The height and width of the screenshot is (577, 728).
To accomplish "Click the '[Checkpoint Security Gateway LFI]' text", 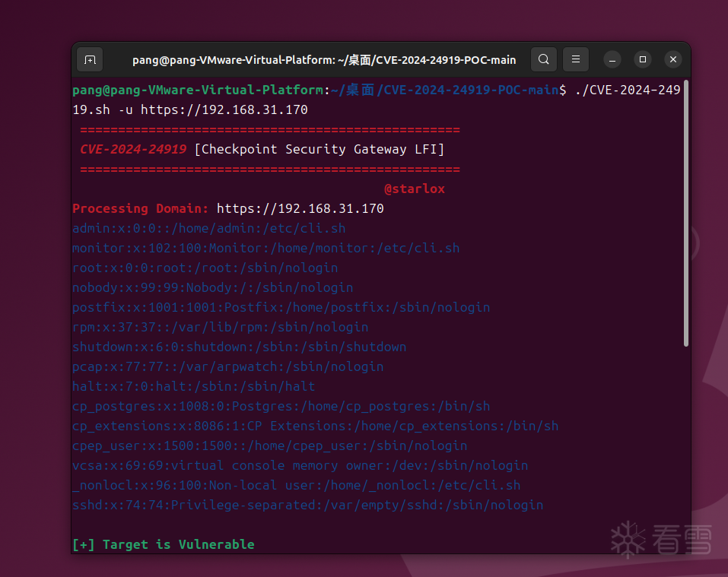I will click(x=319, y=149).
